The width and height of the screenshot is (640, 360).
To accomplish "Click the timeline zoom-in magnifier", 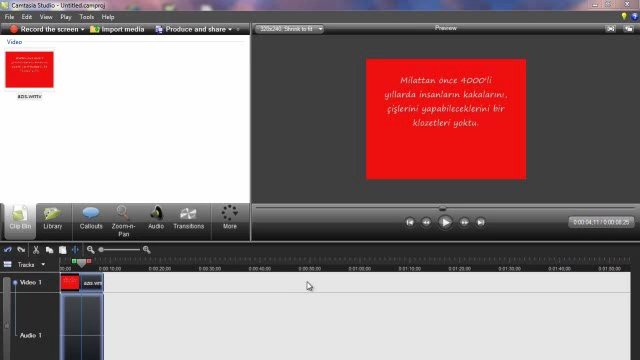I will (147, 250).
